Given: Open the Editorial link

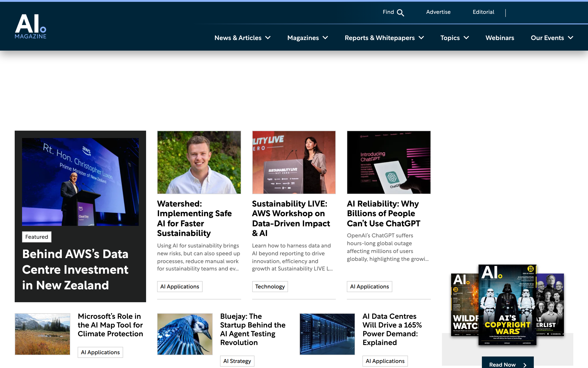Looking at the screenshot, I should click(483, 12).
